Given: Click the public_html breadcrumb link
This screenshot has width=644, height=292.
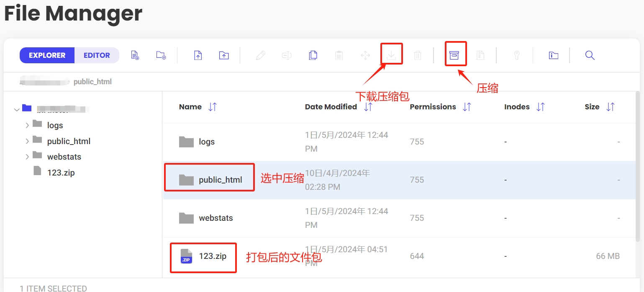Looking at the screenshot, I should (92, 81).
